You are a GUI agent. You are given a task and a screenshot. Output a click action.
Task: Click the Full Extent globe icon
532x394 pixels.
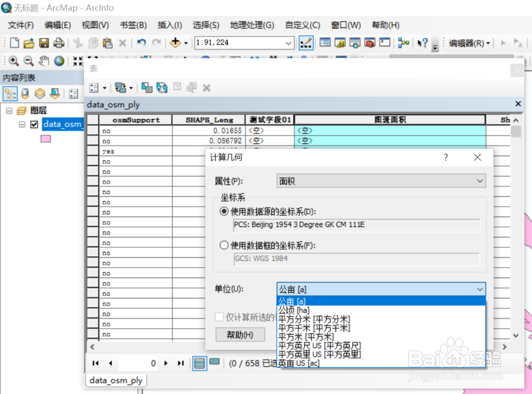coord(60,61)
